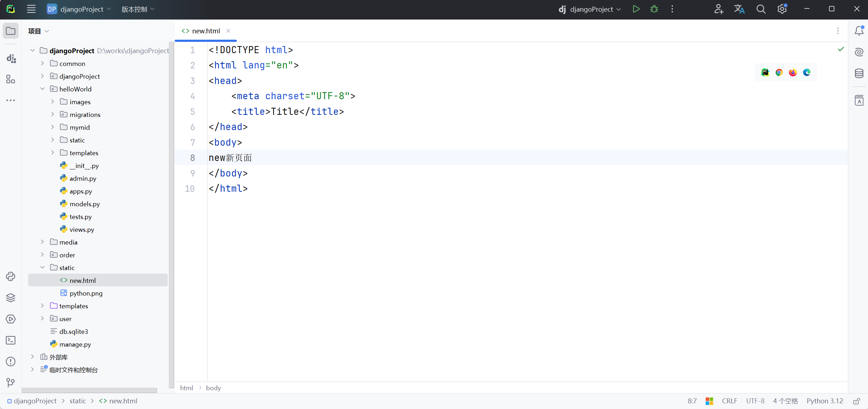The width and height of the screenshot is (868, 409).
Task: Click project panel horizontal scrollbar
Action: coord(89,390)
